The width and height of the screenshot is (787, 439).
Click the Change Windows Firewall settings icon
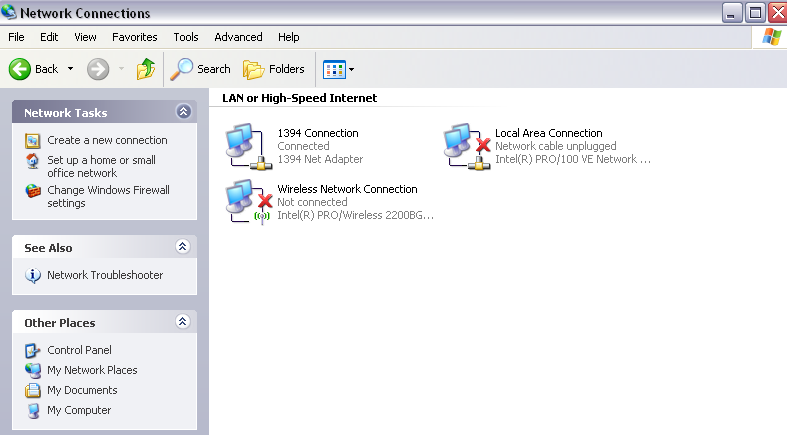[x=33, y=191]
